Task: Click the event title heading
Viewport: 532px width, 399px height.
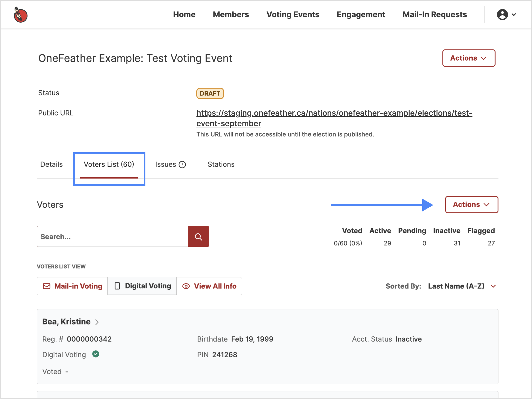Action: (x=135, y=58)
